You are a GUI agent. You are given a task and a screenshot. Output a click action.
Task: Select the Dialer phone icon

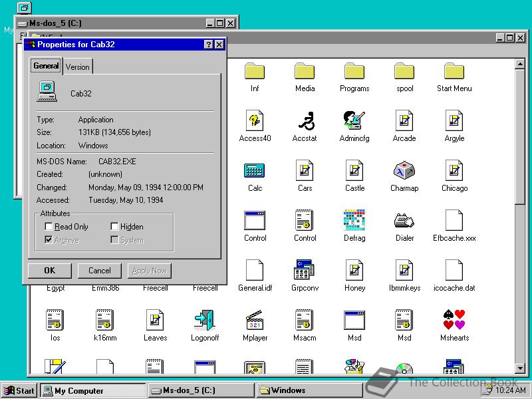[x=404, y=221]
